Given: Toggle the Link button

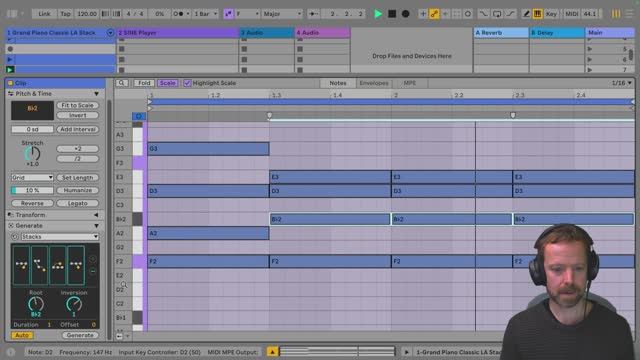Looking at the screenshot, I should 44,14.
